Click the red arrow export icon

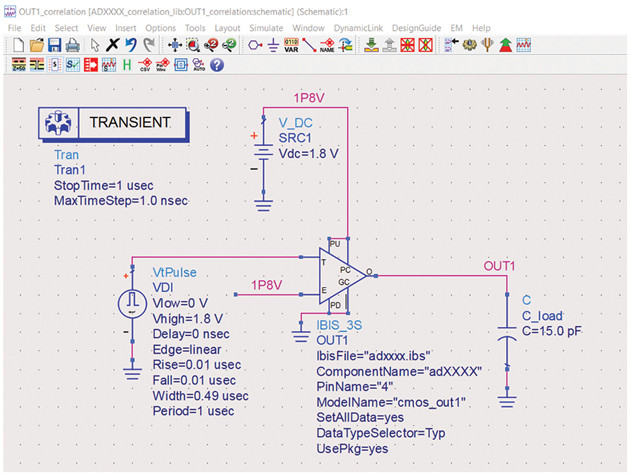(91, 64)
